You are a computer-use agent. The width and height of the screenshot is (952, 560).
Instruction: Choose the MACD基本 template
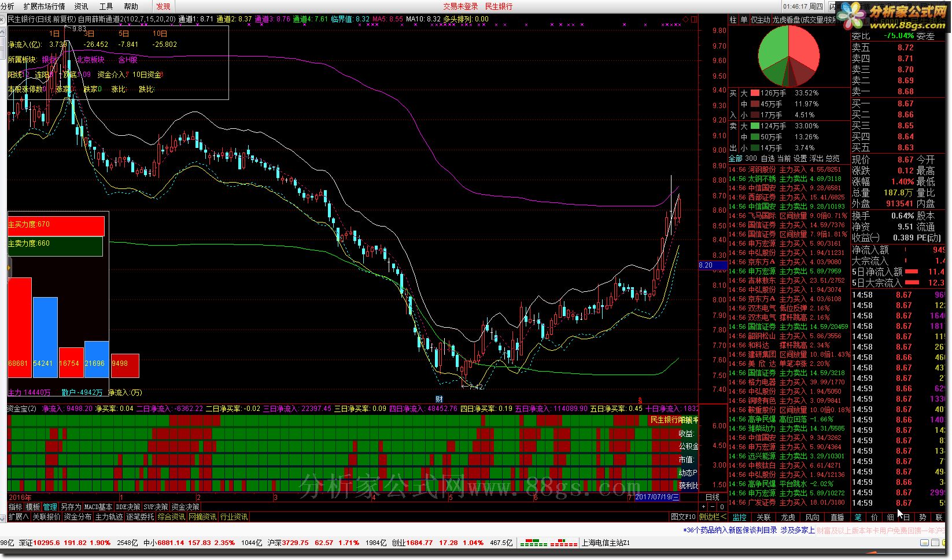(x=98, y=507)
